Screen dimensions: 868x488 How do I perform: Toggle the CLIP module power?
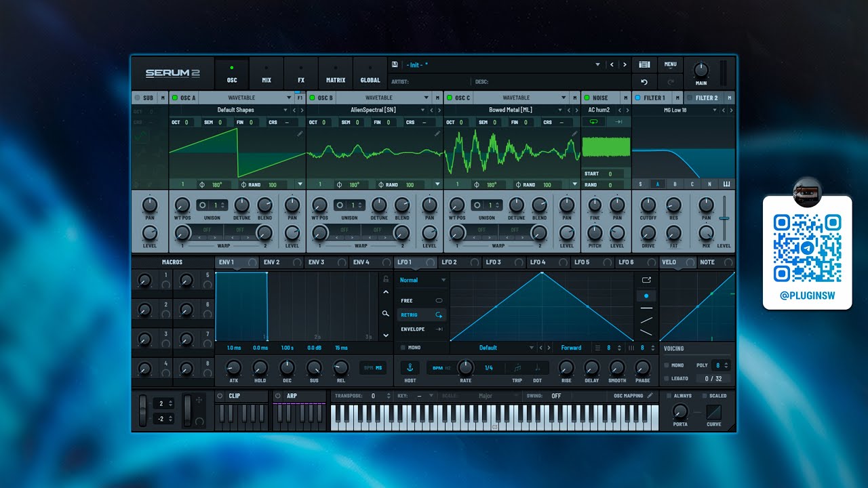220,395
